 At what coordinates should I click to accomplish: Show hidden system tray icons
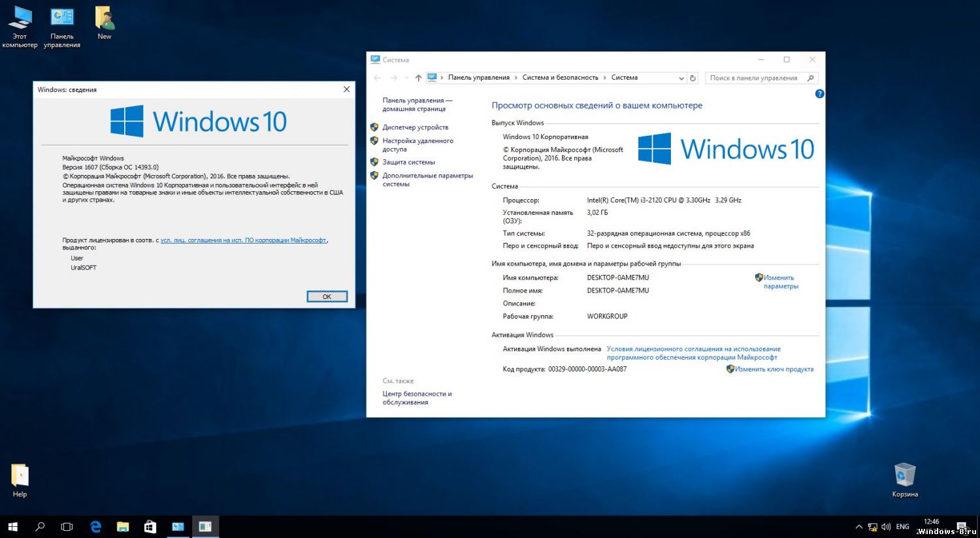pyautogui.click(x=858, y=527)
